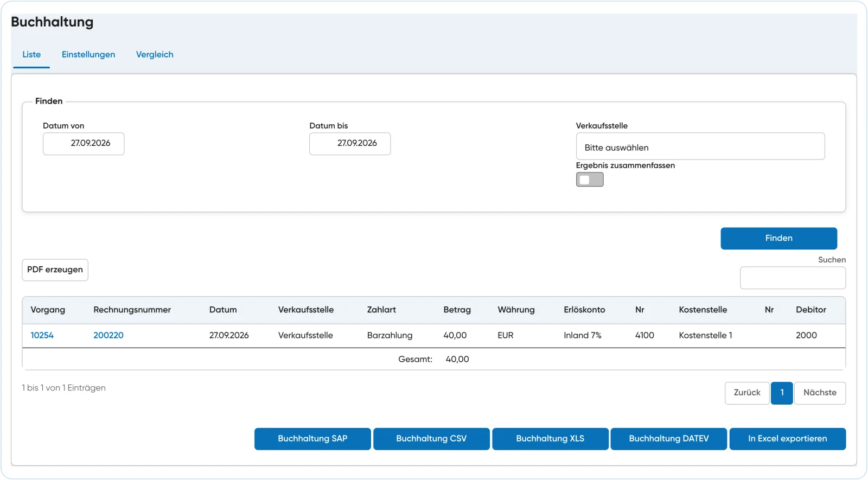Click the EUR currency cell
Screen dimensions: 868x480
point(506,336)
